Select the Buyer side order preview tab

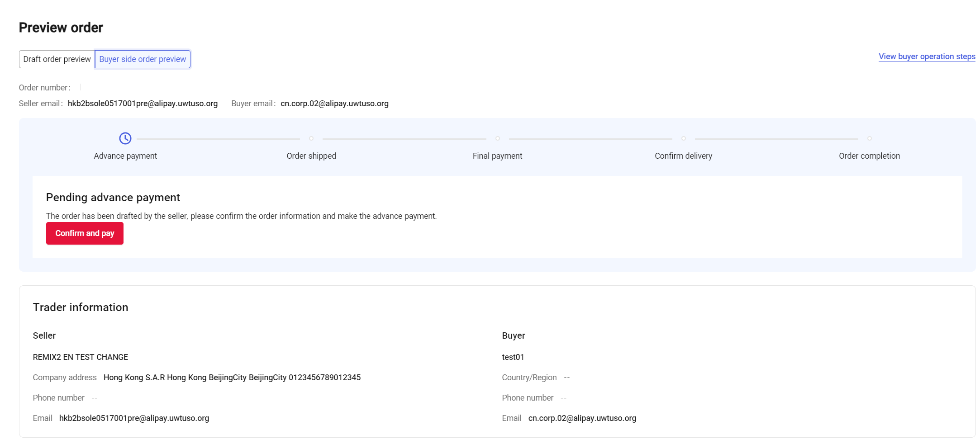click(x=143, y=59)
